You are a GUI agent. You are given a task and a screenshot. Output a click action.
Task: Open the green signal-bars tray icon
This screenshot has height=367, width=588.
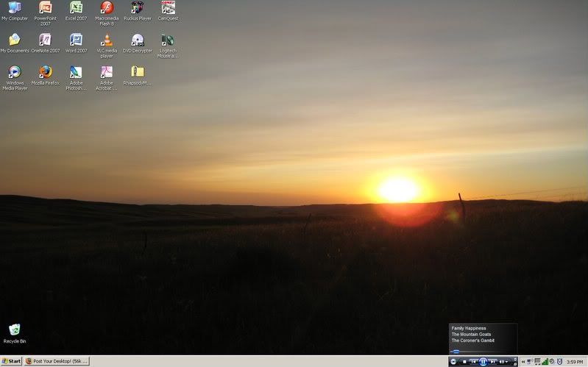(x=545, y=362)
